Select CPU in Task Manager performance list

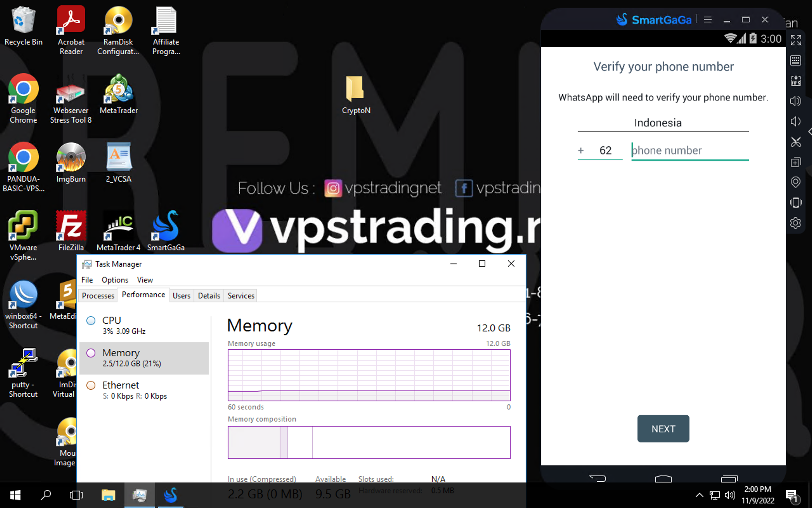(x=144, y=325)
